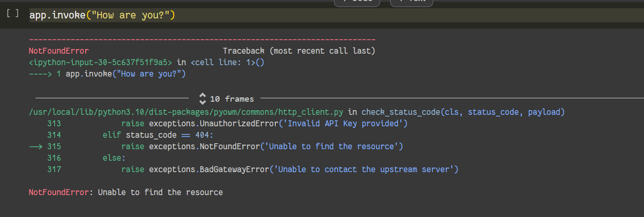The image size is (644, 217).
Task: Click the text 'NotFoundError: Unable to find the resource'
Action: [126, 192]
